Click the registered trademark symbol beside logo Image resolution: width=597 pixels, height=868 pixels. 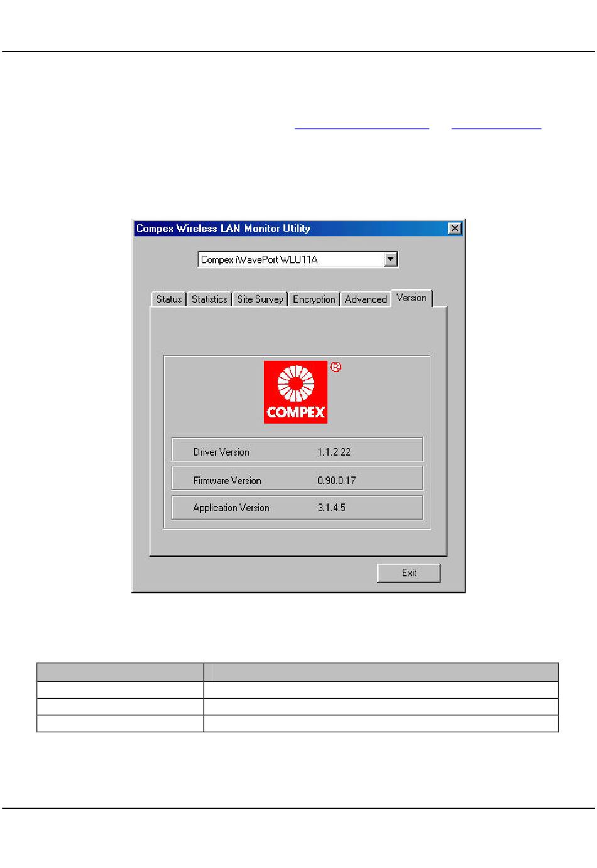pos(336,367)
